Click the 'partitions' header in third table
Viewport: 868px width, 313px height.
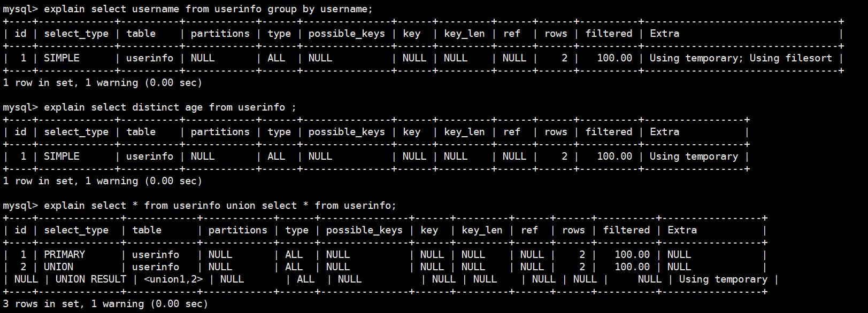point(237,230)
